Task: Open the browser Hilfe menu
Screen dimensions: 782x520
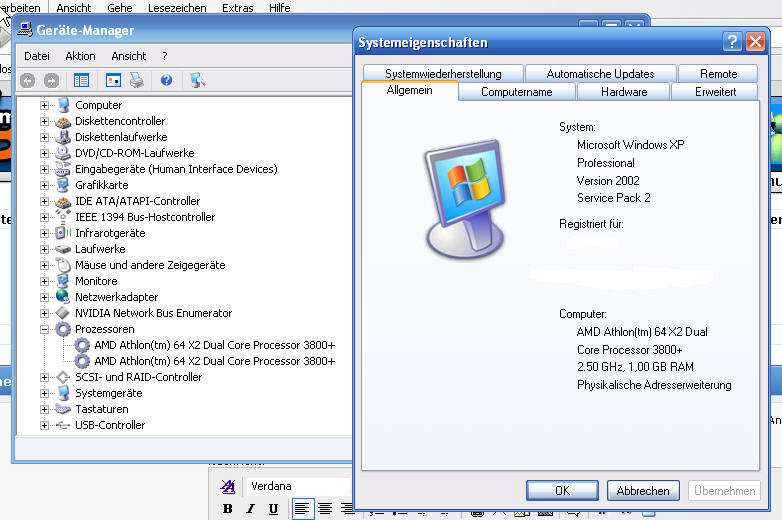Action: click(x=279, y=7)
